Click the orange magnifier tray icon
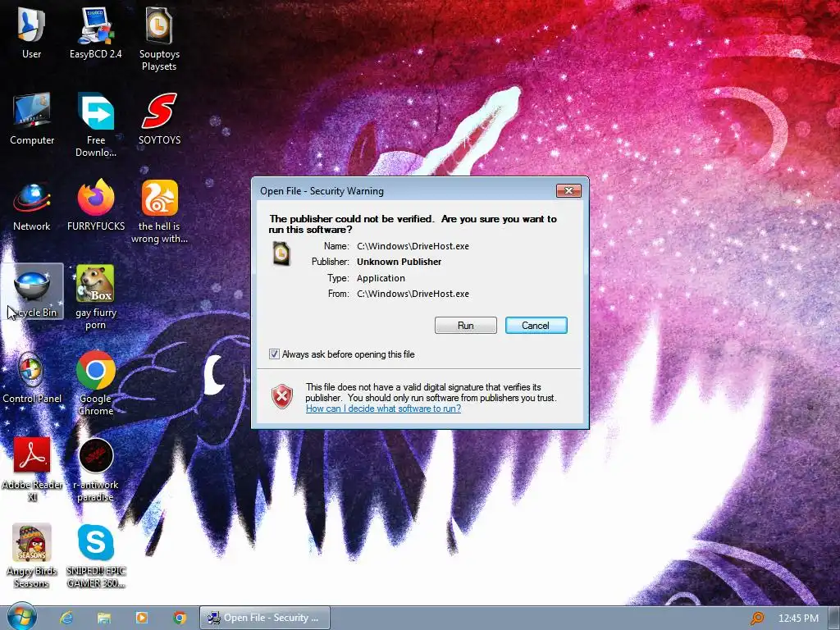This screenshot has width=840, height=630. (x=757, y=619)
